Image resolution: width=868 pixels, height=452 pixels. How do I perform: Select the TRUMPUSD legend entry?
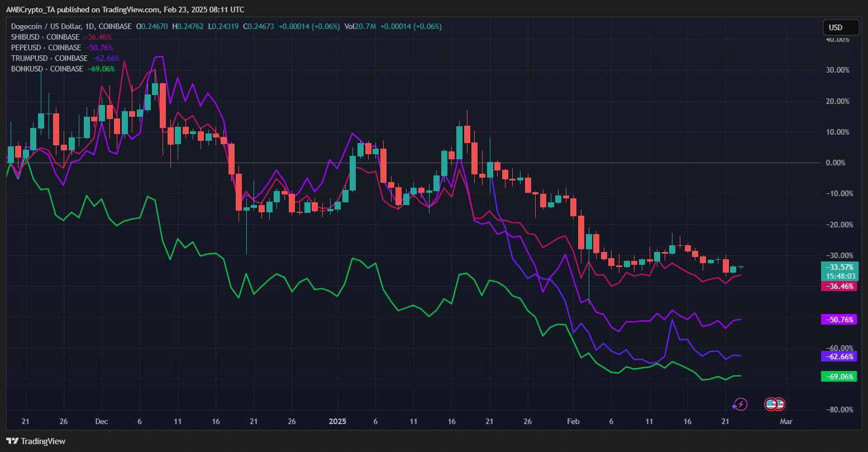[x=49, y=58]
